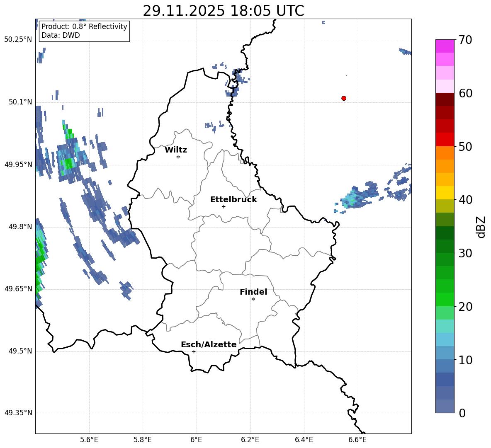Click the Ettelbruck station cross marker

coord(224,206)
